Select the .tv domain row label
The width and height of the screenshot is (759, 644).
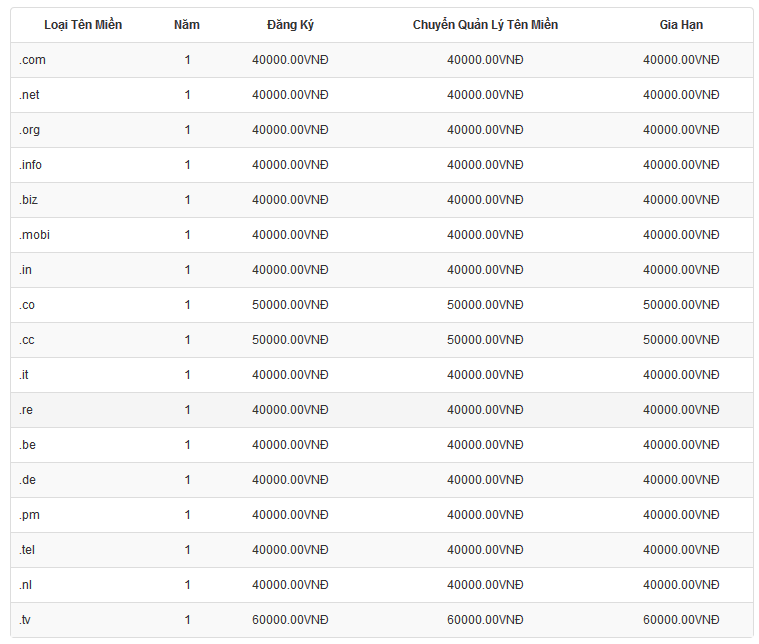[26, 620]
